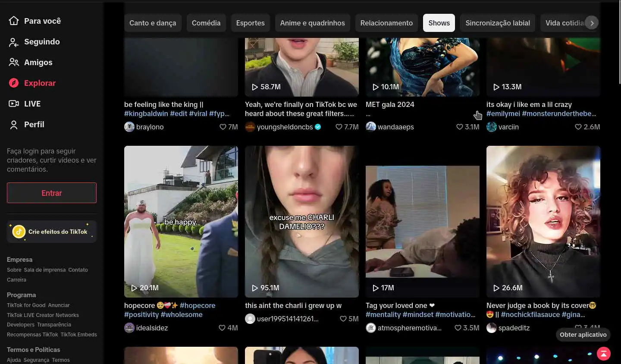This screenshot has width=621, height=364.
Task: Click the TikTok effects circular logo icon
Action: (x=19, y=232)
